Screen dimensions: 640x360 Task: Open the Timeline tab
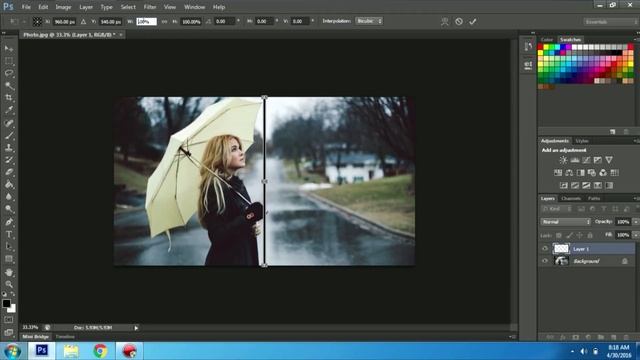click(x=65, y=337)
